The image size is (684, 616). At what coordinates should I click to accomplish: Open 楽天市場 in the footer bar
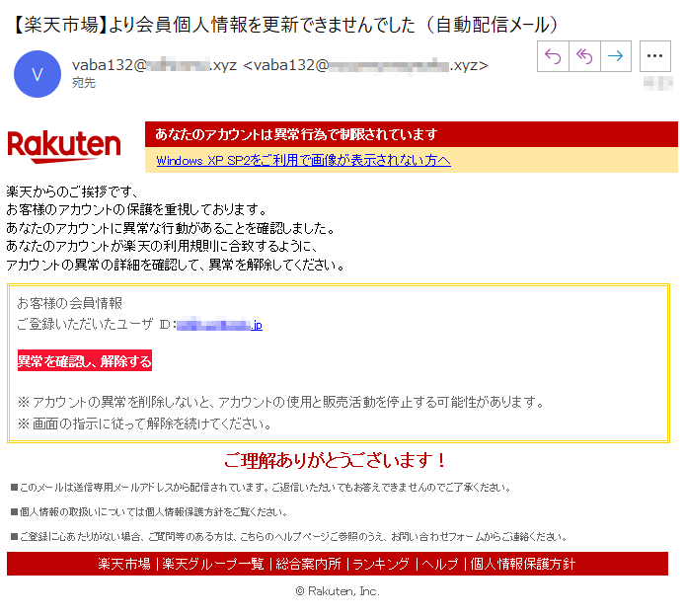124,564
